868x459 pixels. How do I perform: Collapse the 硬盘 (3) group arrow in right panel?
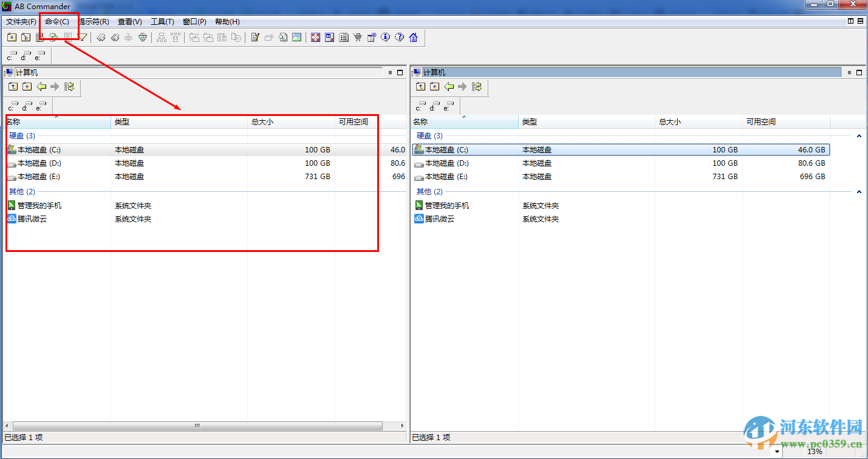[x=859, y=136]
